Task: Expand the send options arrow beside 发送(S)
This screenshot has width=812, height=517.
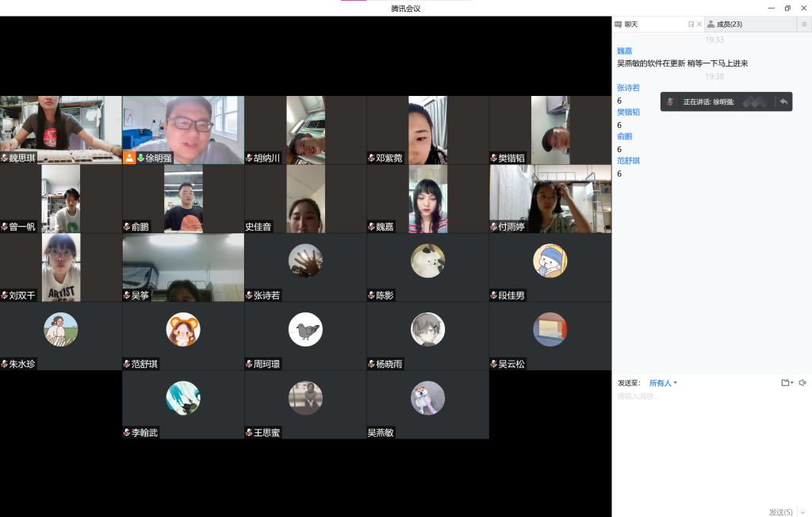Action: pyautogui.click(x=802, y=512)
